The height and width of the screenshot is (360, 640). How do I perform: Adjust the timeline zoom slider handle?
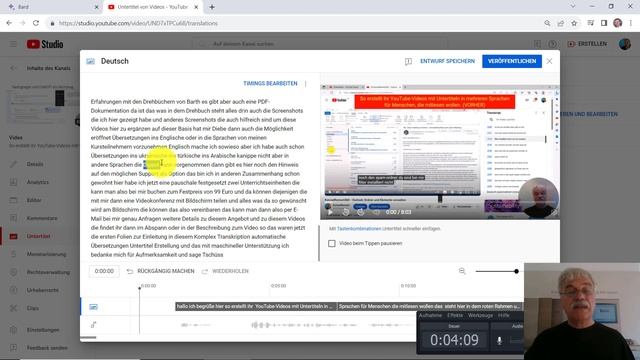[x=516, y=271]
